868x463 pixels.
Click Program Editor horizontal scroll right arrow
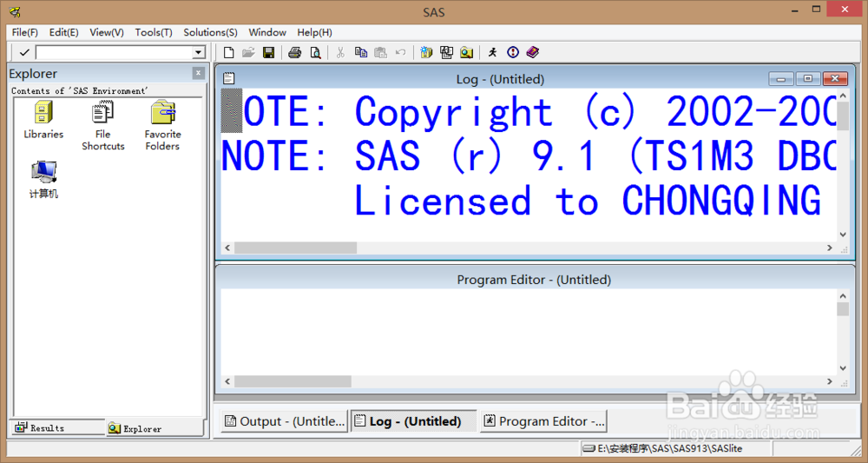[x=830, y=381]
